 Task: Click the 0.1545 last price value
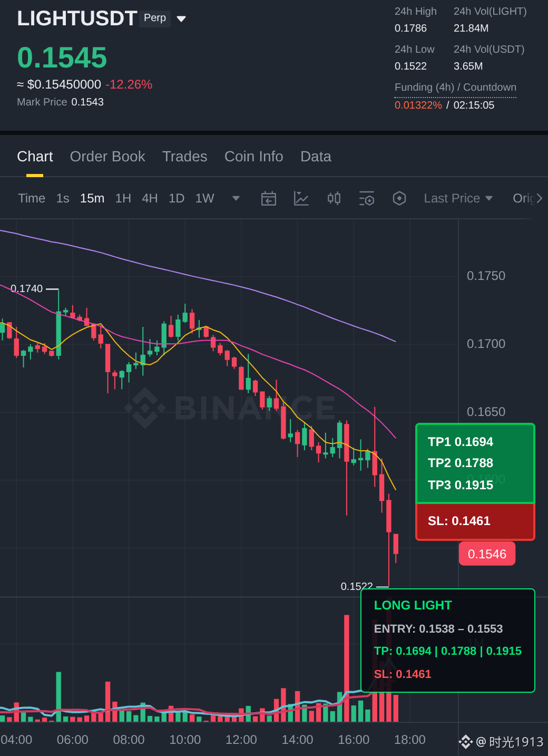tap(62, 57)
